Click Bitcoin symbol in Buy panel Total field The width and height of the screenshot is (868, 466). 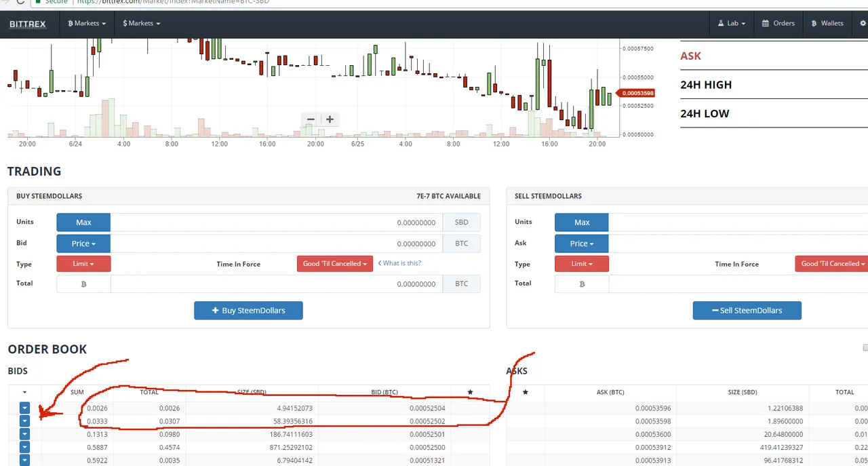[x=83, y=284]
